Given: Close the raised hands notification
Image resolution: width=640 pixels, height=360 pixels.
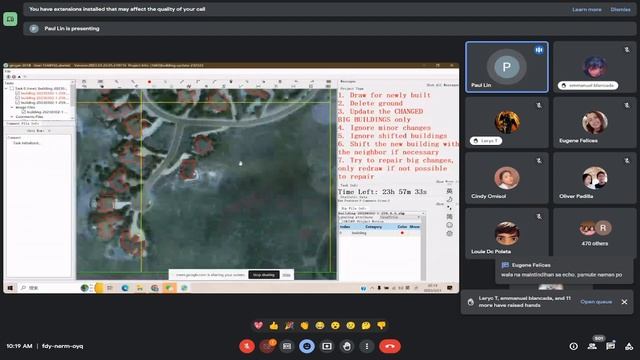Looking at the screenshot, I should click(x=624, y=302).
